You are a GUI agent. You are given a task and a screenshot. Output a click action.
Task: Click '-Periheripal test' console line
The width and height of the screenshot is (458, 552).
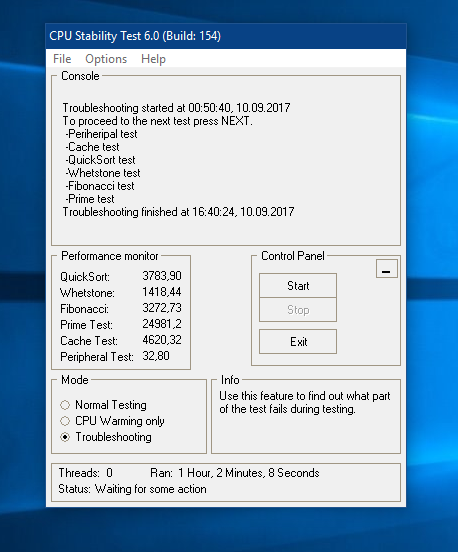pyautogui.click(x=101, y=134)
